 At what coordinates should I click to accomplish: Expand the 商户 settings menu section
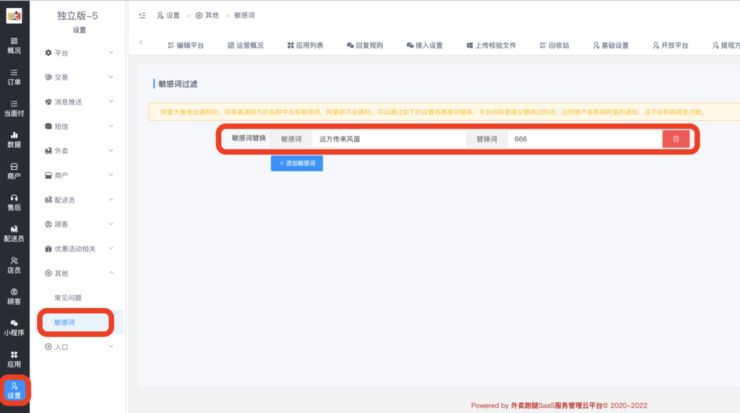[79, 175]
